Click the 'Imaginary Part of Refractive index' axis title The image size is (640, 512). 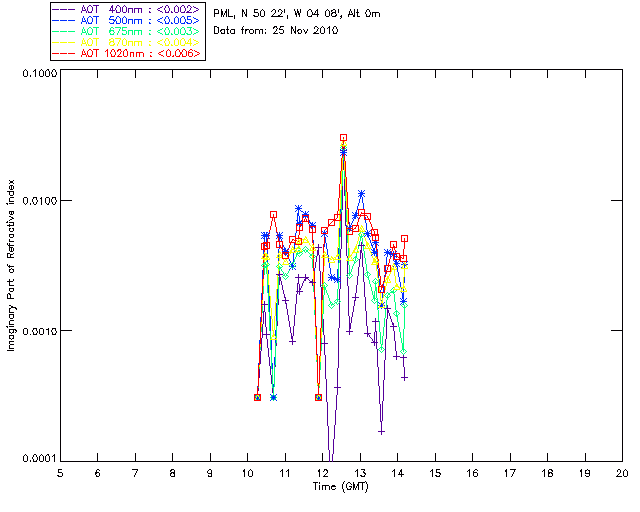coord(11,265)
